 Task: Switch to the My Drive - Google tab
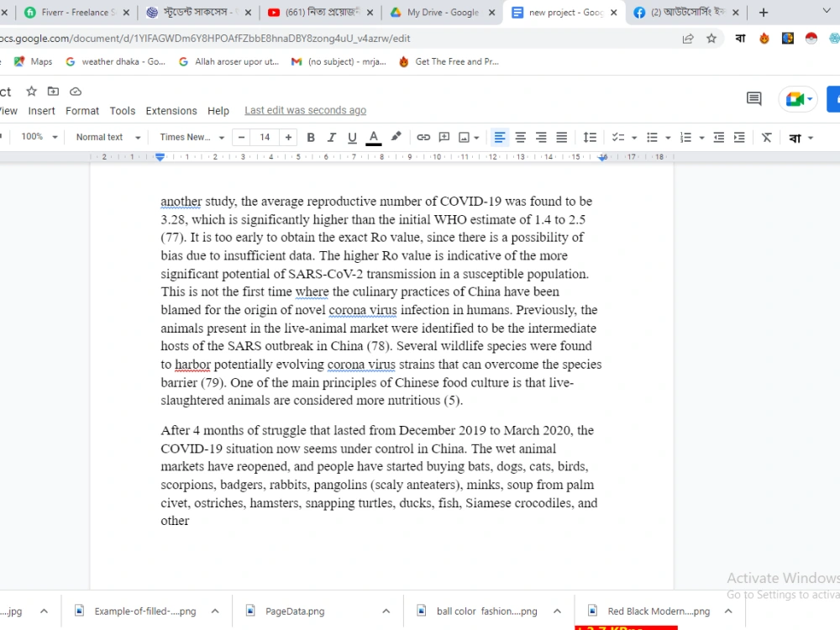(443, 13)
